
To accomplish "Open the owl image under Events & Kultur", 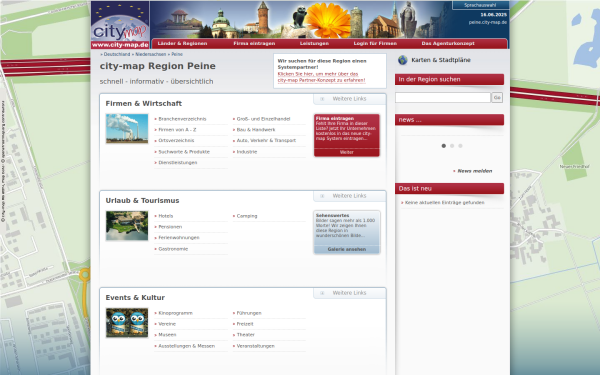I will [127, 323].
